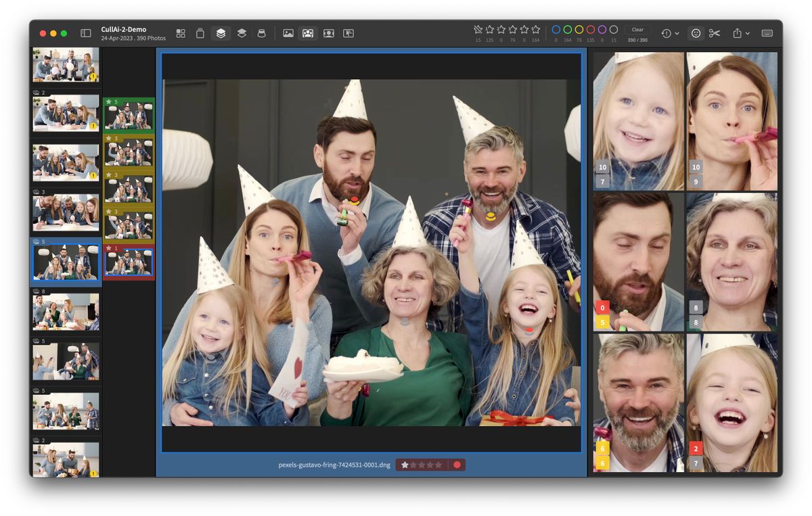The height and width of the screenshot is (516, 812).
Task: Filter by purple color label
Action: coord(602,30)
